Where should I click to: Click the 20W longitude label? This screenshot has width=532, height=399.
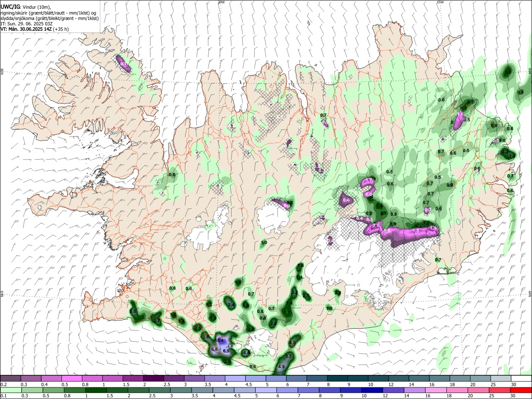pos(221,2)
